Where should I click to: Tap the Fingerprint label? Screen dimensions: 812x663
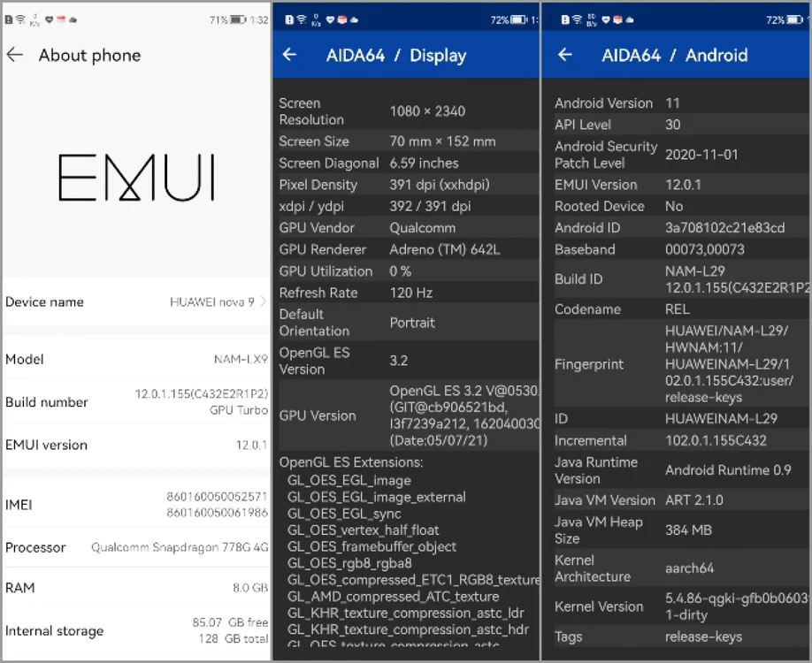coord(589,364)
